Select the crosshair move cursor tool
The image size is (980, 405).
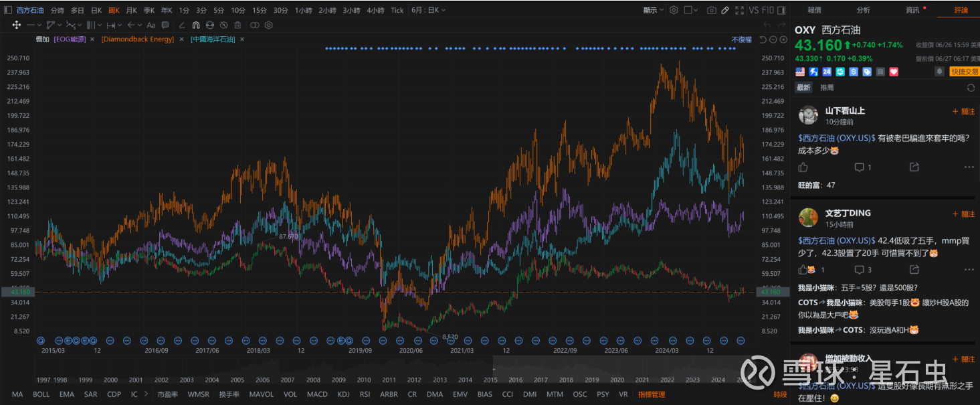click(x=16, y=25)
